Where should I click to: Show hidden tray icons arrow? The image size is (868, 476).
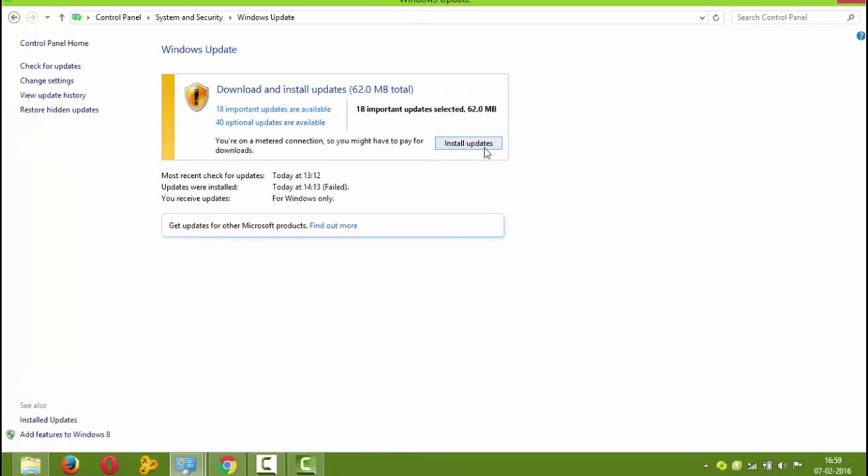click(706, 465)
